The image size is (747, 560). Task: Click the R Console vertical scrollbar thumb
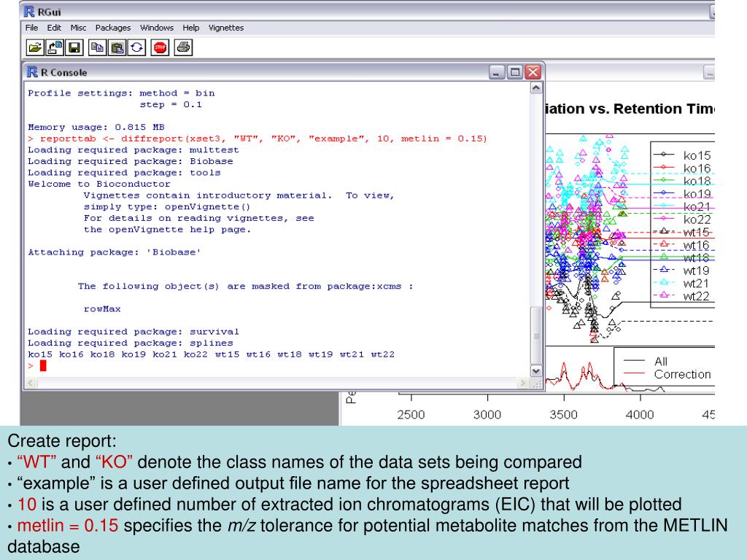(536, 335)
